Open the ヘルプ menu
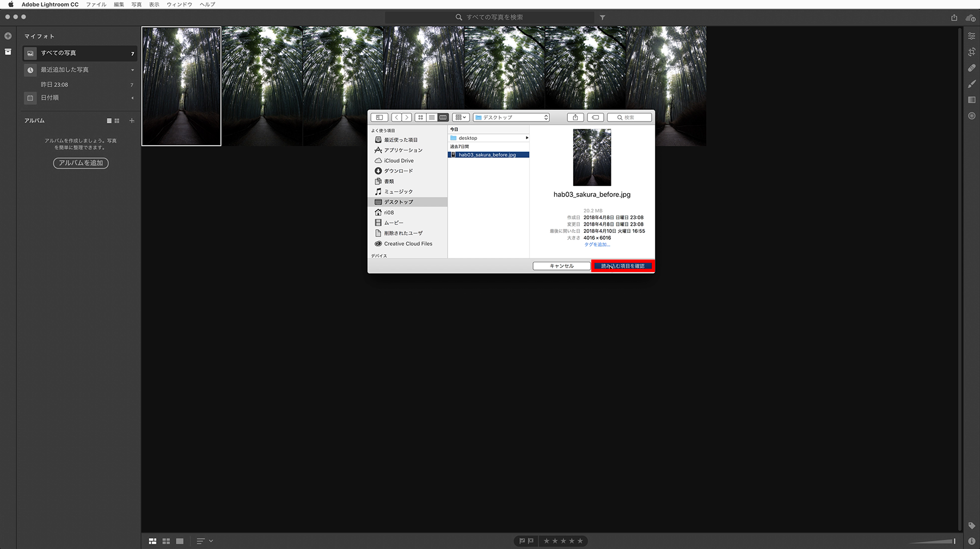This screenshot has width=980, height=549. (207, 4)
